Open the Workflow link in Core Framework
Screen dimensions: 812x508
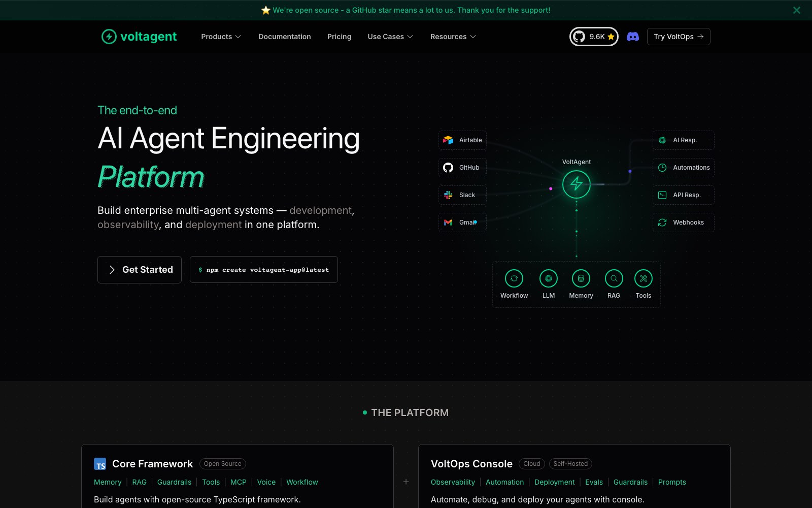point(302,482)
